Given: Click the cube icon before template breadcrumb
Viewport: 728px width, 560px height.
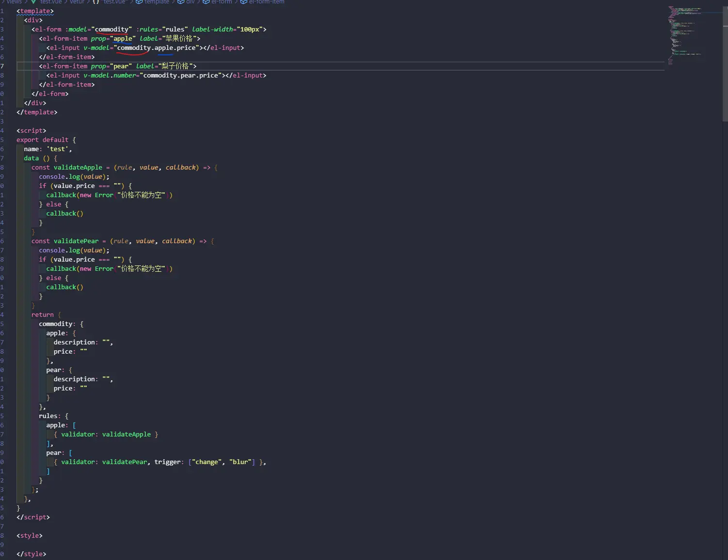Looking at the screenshot, I should [139, 2].
